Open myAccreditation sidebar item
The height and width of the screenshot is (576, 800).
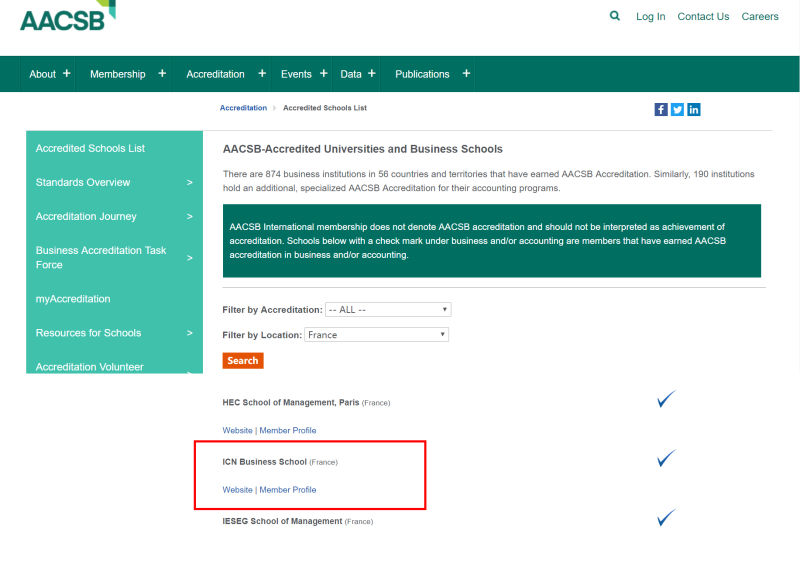[x=73, y=299]
